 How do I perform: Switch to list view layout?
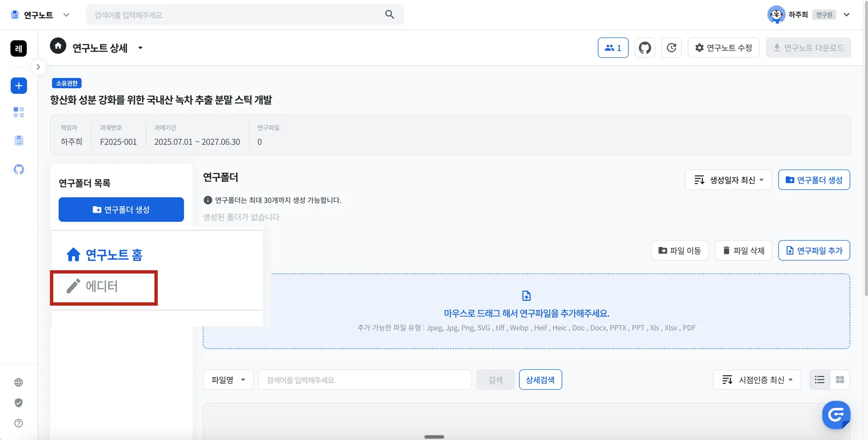coord(820,380)
